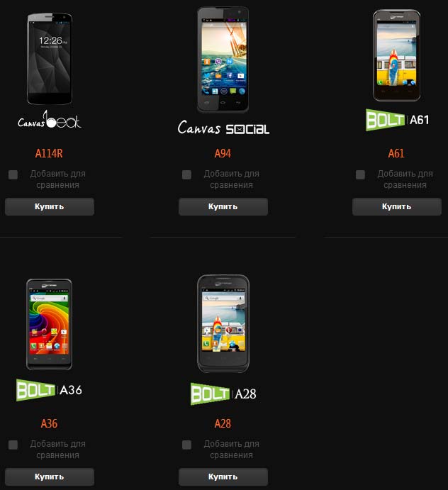Click the Bolt A61 logo
Image resolution: width=448 pixels, height=490 pixels.
tap(397, 120)
